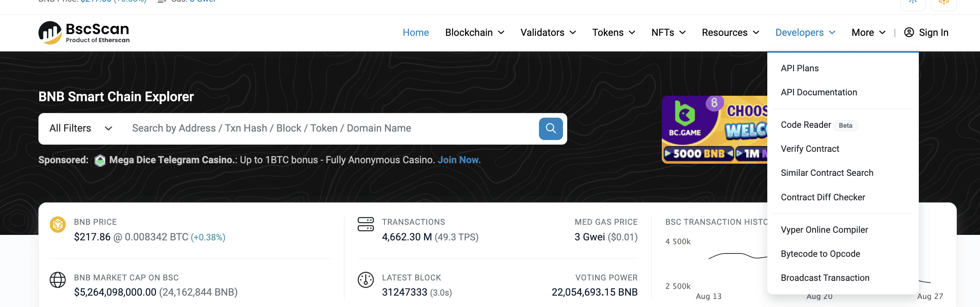Open Contract Diff Checker
The height and width of the screenshot is (307, 980).
coord(823,197)
